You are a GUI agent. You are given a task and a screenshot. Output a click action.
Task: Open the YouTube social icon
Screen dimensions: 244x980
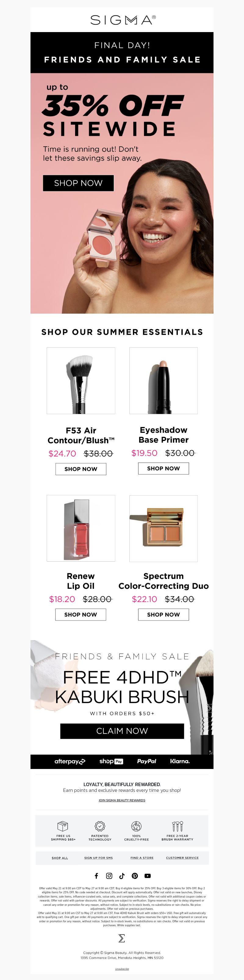148,875
